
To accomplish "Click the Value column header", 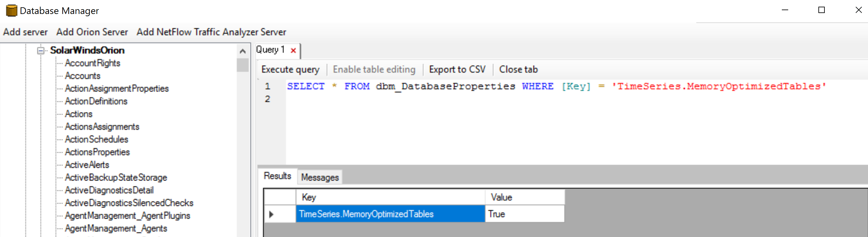I will click(x=524, y=197).
